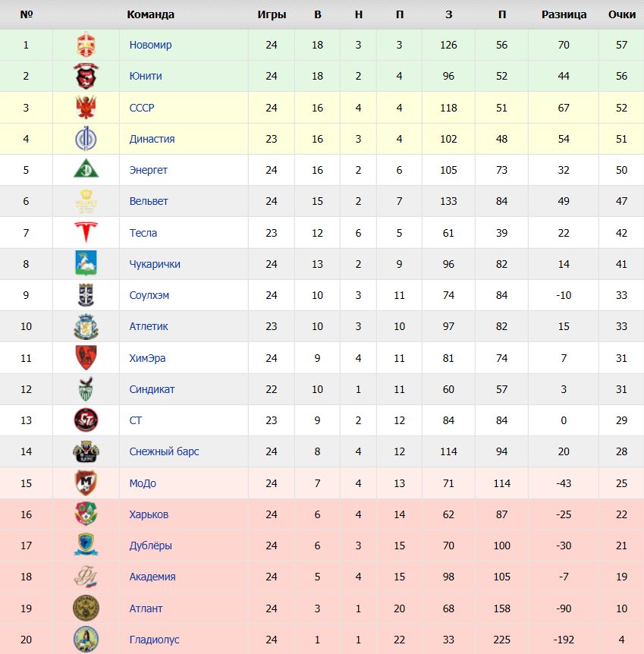Click the Очки column header
Viewport: 644px width, 654px height.
622,14
